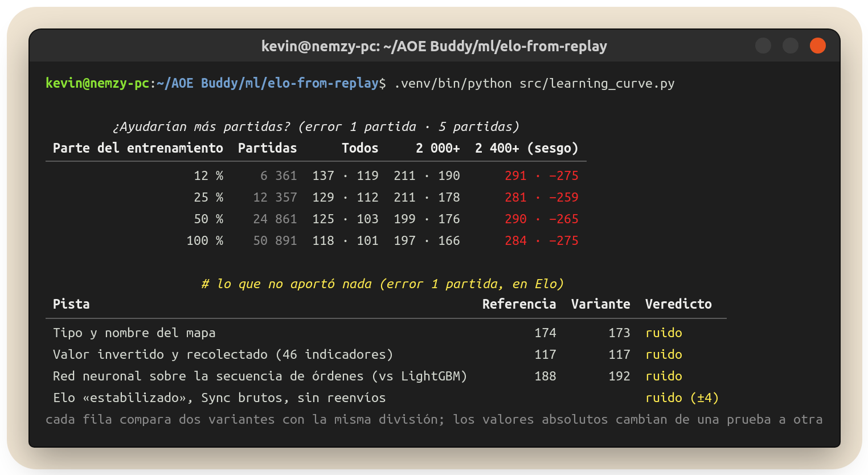This screenshot has height=475, width=868.
Task: Click the value '199 · 176'
Action: (427, 219)
